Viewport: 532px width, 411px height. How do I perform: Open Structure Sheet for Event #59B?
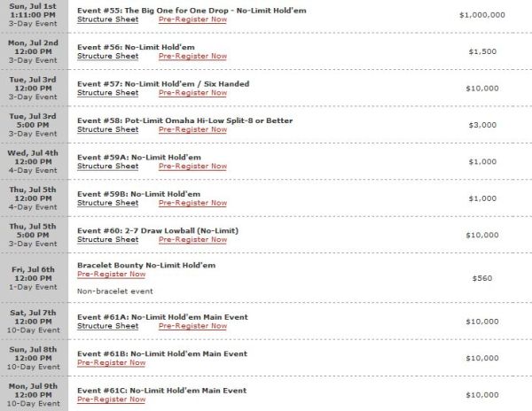(x=107, y=203)
